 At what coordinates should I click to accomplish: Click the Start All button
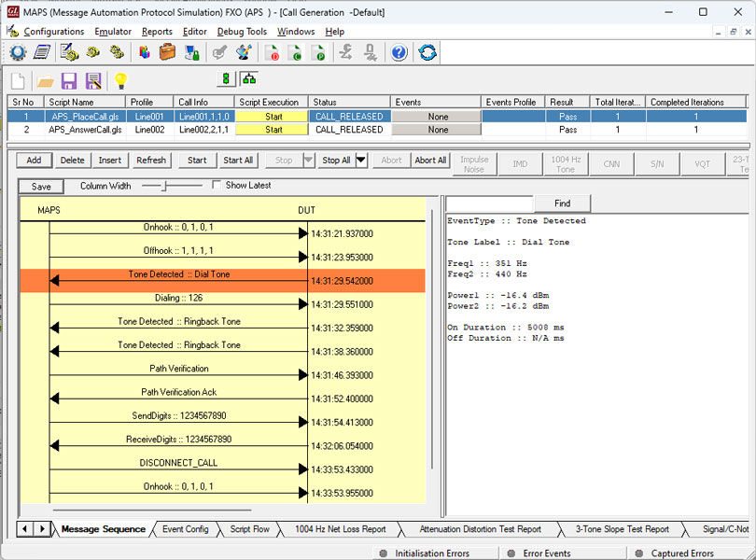pos(238,161)
